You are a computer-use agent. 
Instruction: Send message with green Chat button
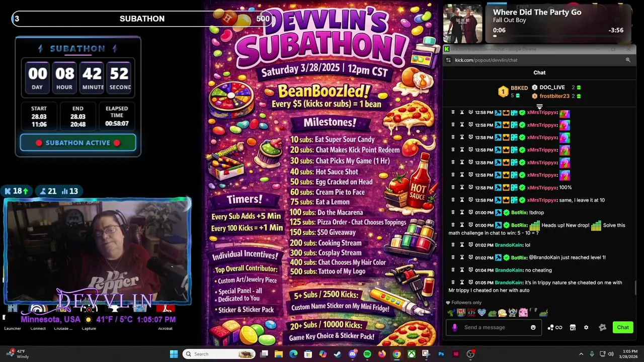pyautogui.click(x=623, y=327)
